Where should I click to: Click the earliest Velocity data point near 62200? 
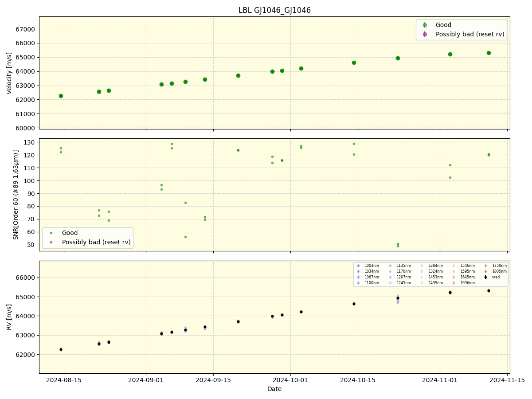(61, 96)
